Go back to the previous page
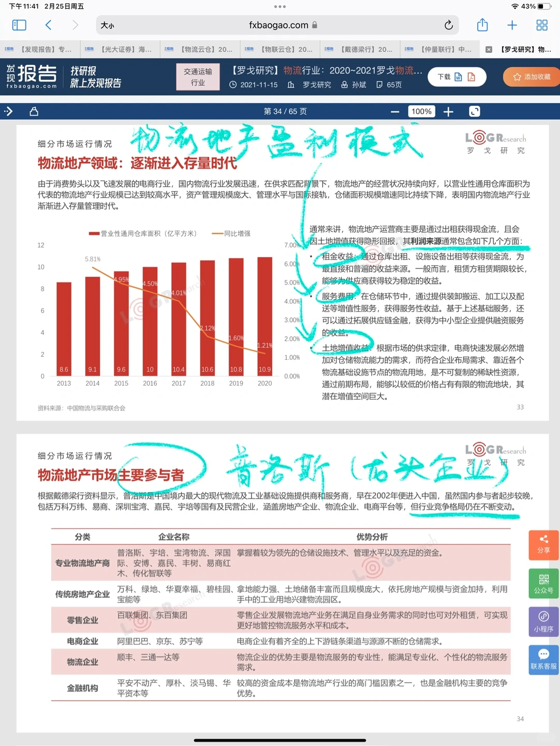This screenshot has width=560, height=746. (48, 25)
